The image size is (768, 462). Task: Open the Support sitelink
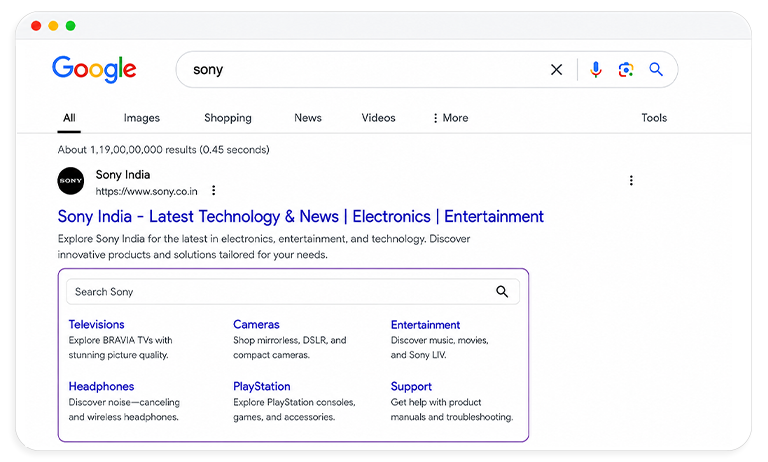click(411, 387)
